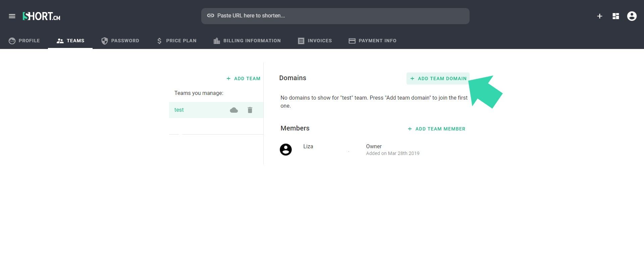644x271 pixels.
Task: Open the hamburger main menu
Action: (x=12, y=16)
